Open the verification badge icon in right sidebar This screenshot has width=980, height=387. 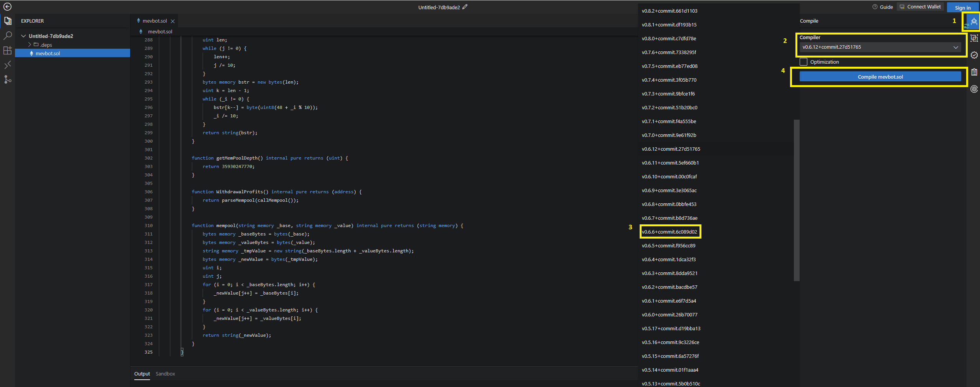974,55
